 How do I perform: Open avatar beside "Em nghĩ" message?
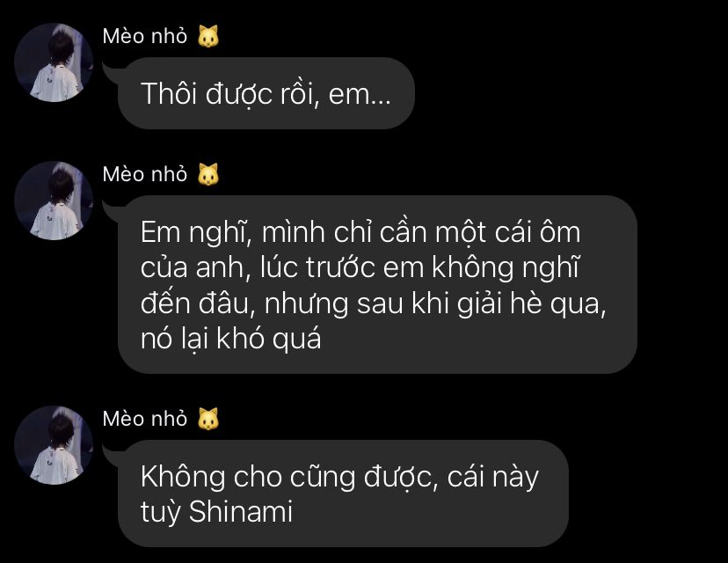pos(54,201)
